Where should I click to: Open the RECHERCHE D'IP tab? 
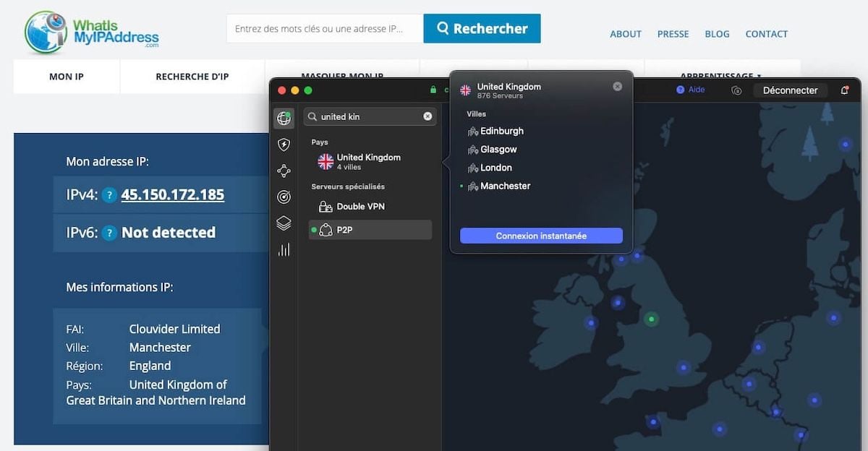coord(192,77)
